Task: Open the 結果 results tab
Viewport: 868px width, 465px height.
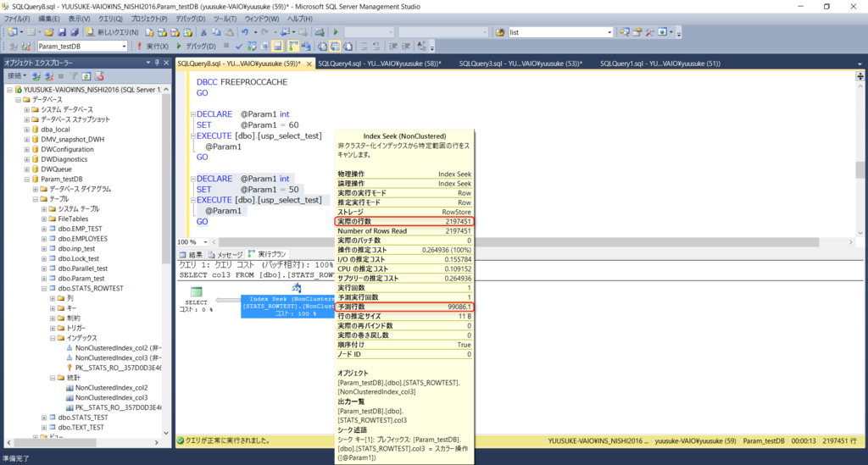Action: coord(191,254)
